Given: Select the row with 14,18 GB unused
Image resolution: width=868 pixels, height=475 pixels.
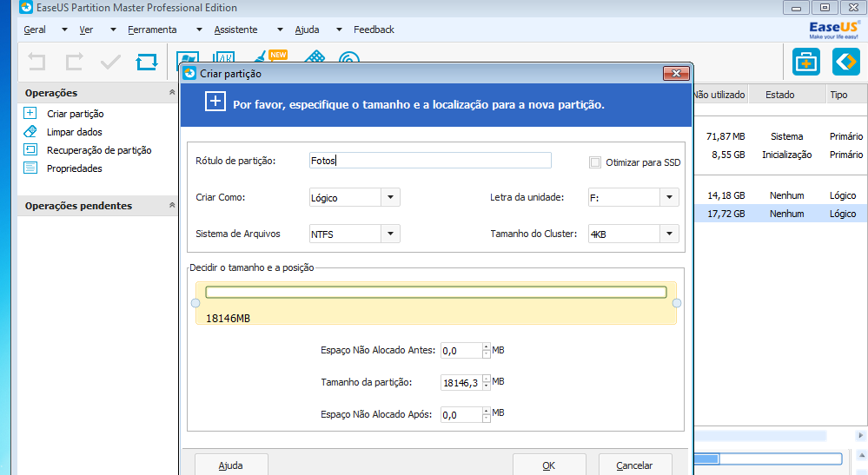Looking at the screenshot, I should [x=780, y=195].
